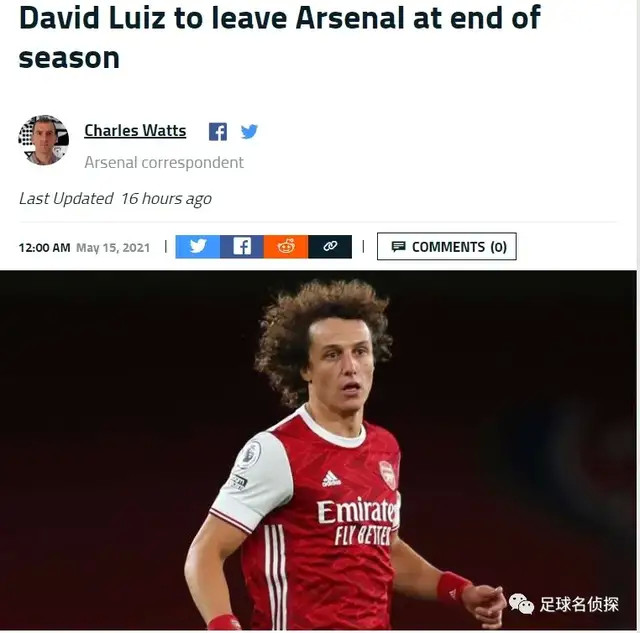Click the Emirates sponsor logo on jersey
Screen dimensions: 640x633
[x=358, y=511]
